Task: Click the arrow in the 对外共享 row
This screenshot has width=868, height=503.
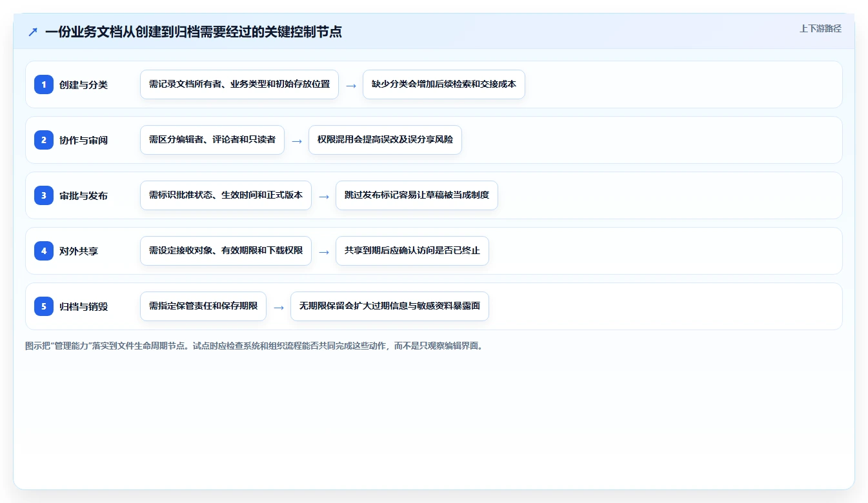Action: (x=324, y=252)
